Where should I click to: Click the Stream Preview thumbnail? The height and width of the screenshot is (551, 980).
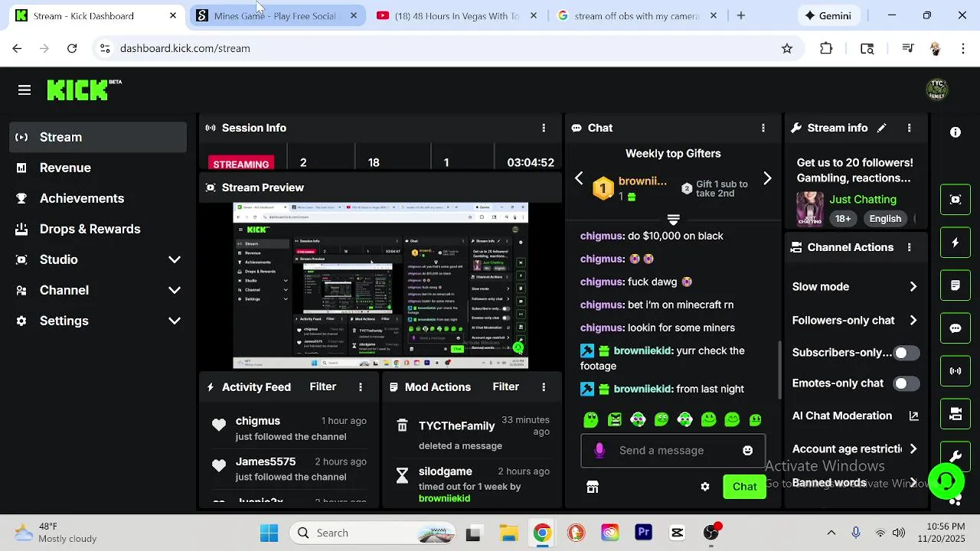point(381,285)
